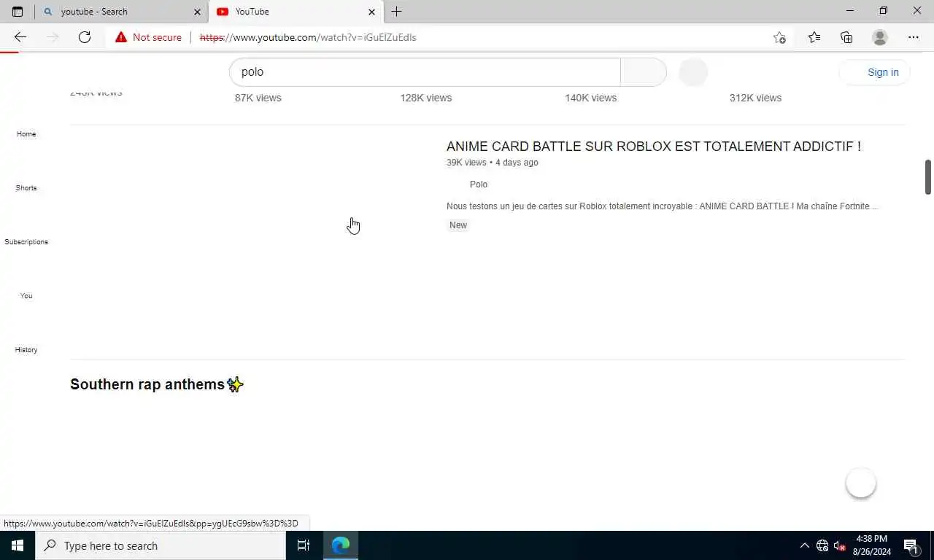Image resolution: width=934 pixels, height=560 pixels.
Task: Open the browser profile icon
Action: (880, 37)
